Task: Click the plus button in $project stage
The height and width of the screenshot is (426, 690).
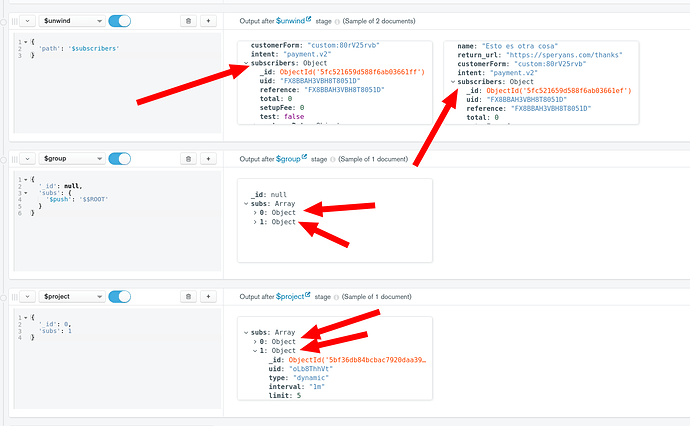Action: pyautogui.click(x=208, y=297)
